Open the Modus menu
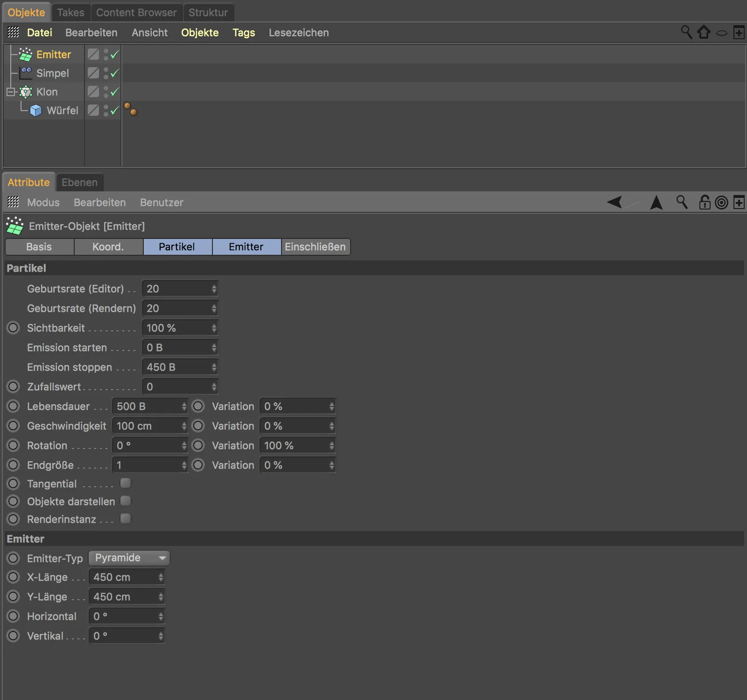Screen dimensions: 747x700 pyautogui.click(x=43, y=203)
